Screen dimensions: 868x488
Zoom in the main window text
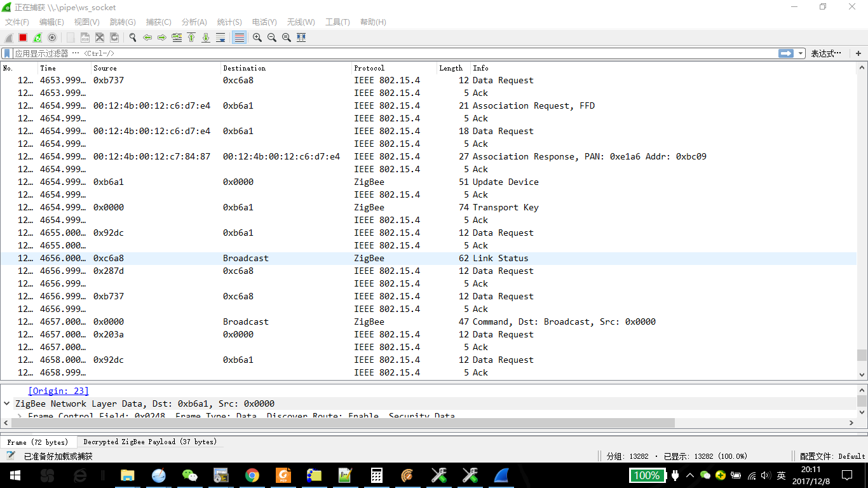257,37
